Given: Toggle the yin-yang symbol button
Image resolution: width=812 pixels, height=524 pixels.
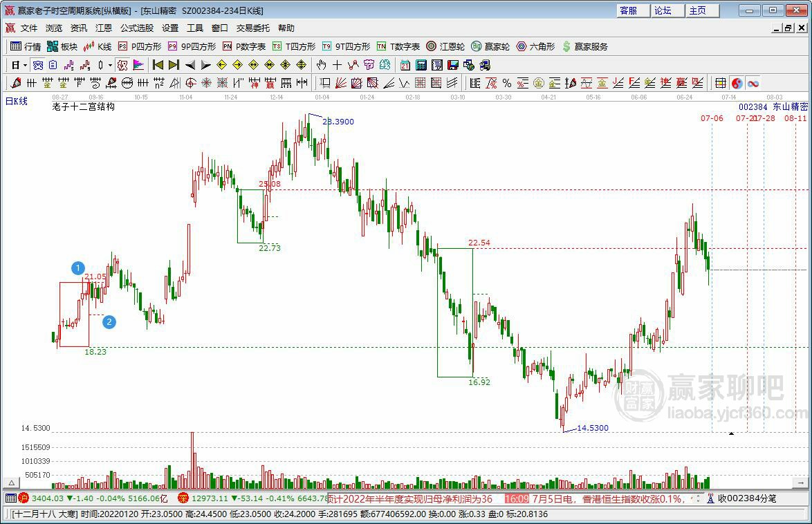Looking at the screenshot, I should (737, 83).
